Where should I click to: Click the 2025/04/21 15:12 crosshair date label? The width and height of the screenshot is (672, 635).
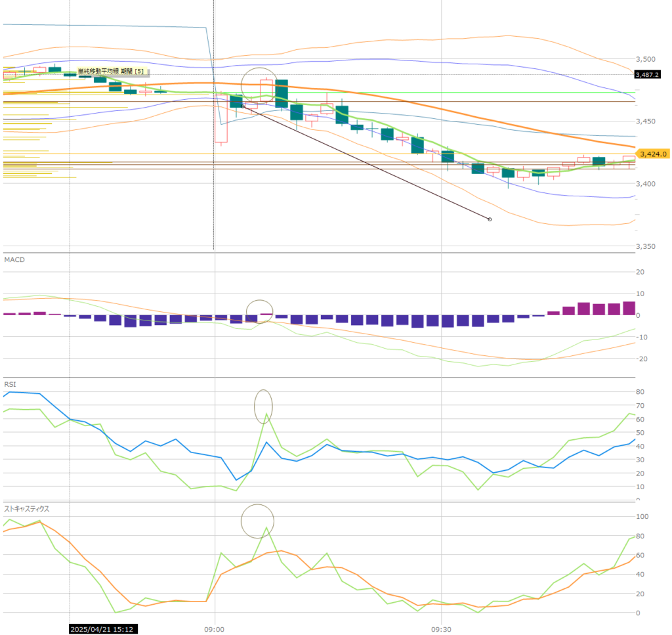pos(103,629)
